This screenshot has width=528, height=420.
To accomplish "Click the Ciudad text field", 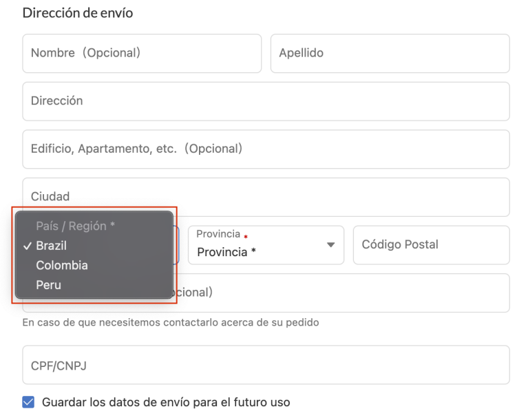I will tap(266, 197).
